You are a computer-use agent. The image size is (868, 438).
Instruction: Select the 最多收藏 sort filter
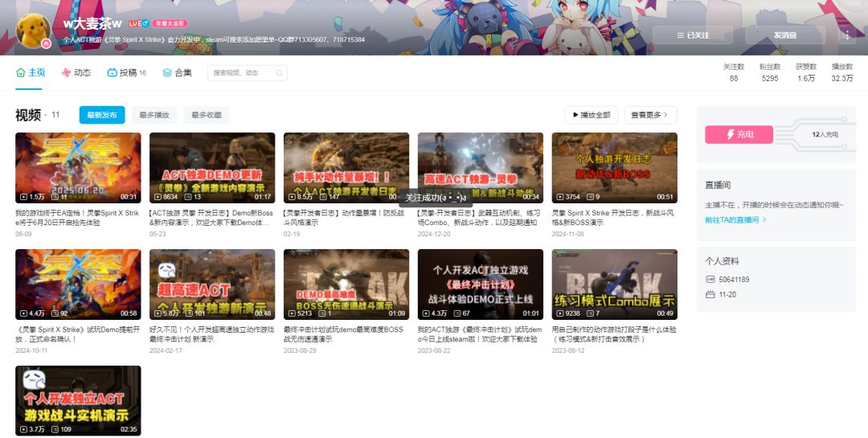(x=207, y=115)
